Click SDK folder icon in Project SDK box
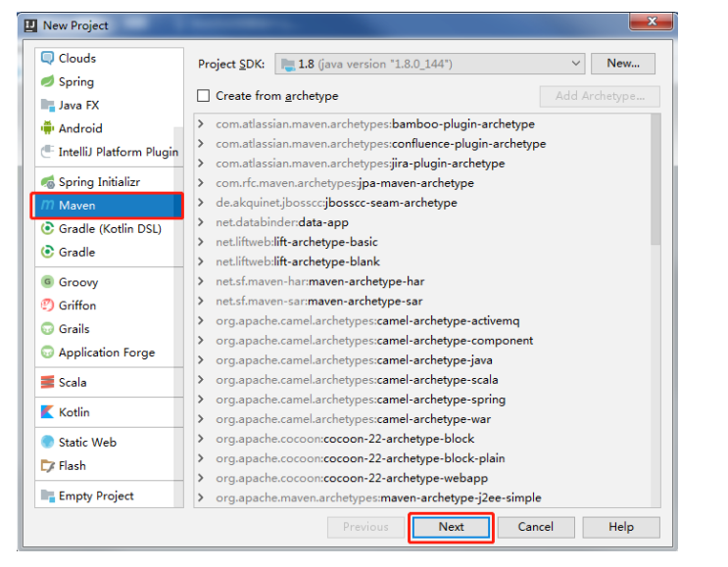 click(288, 65)
